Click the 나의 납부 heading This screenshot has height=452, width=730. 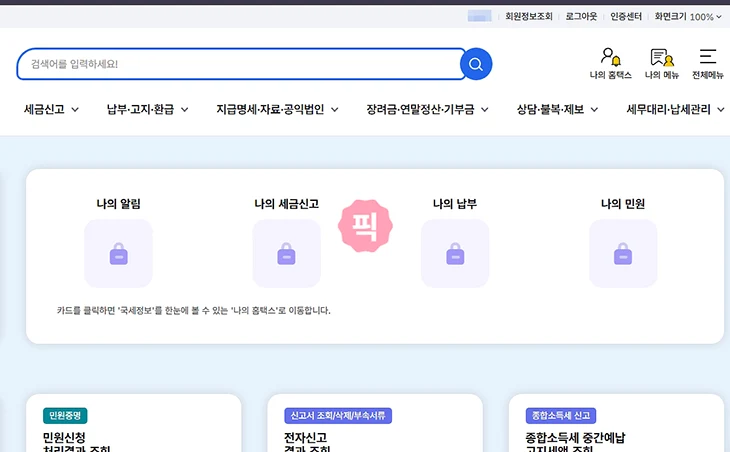[455, 204]
